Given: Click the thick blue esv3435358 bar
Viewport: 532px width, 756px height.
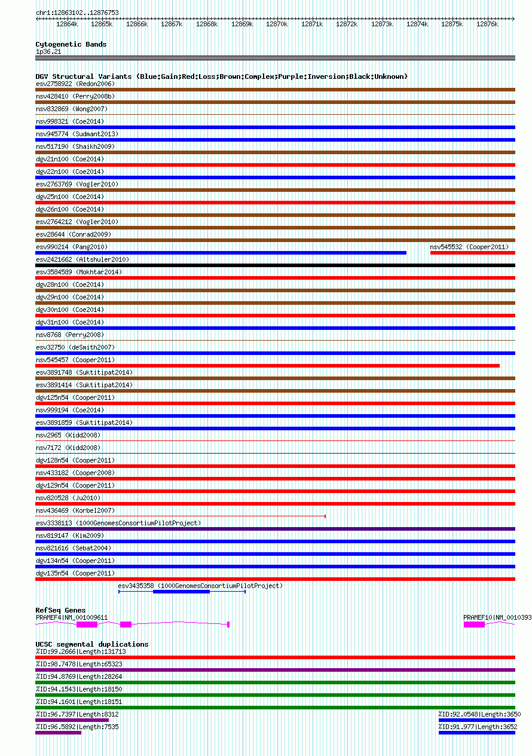Looking at the screenshot, I should [181, 592].
